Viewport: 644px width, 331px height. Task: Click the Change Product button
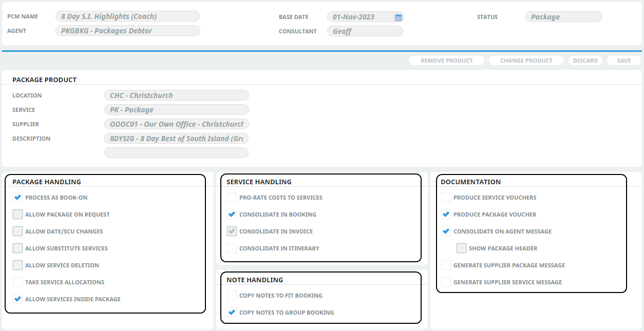tap(526, 61)
